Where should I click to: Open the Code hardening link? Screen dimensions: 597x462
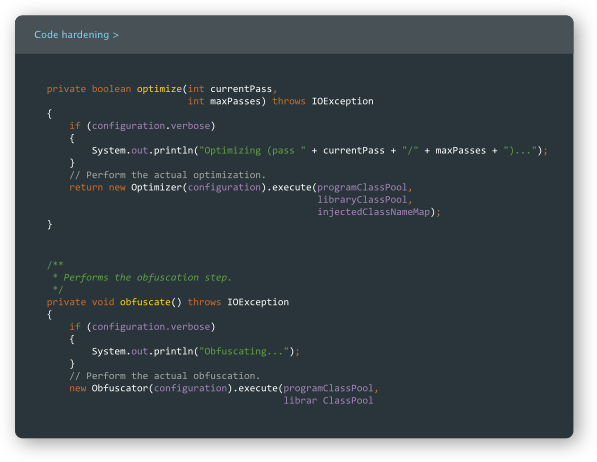coord(76,35)
